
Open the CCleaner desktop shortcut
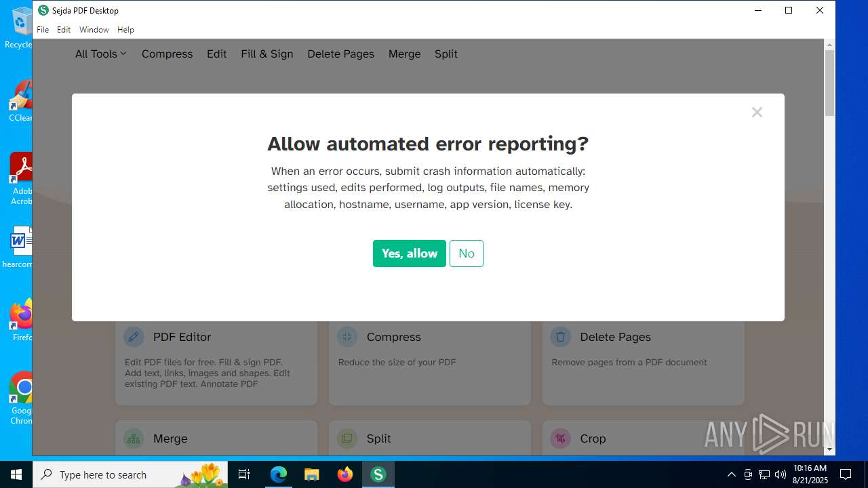20,102
